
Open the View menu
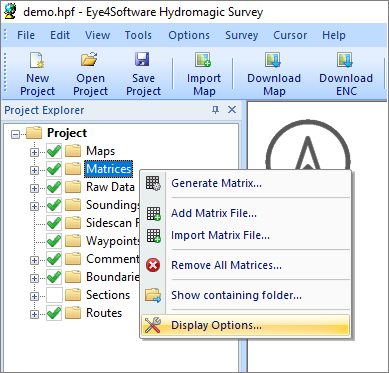point(98,35)
